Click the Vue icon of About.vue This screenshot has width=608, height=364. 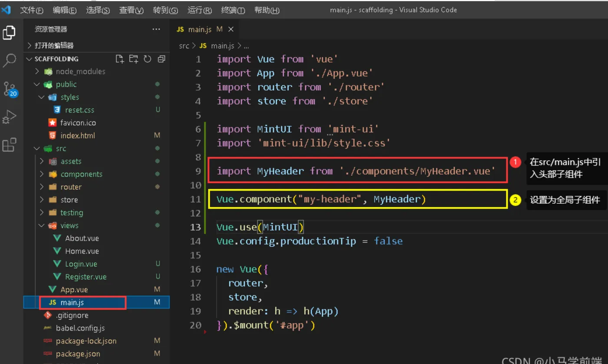tap(56, 238)
